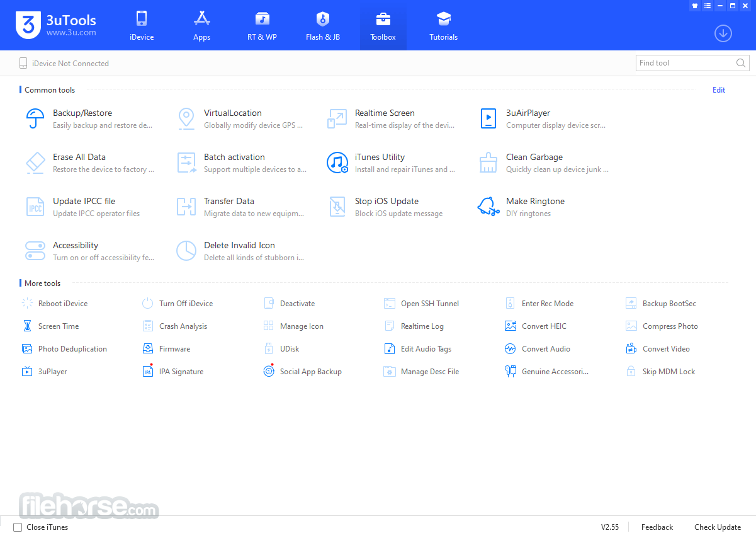Switch to the iDevice tab
This screenshot has height=538, width=756.
pyautogui.click(x=142, y=25)
